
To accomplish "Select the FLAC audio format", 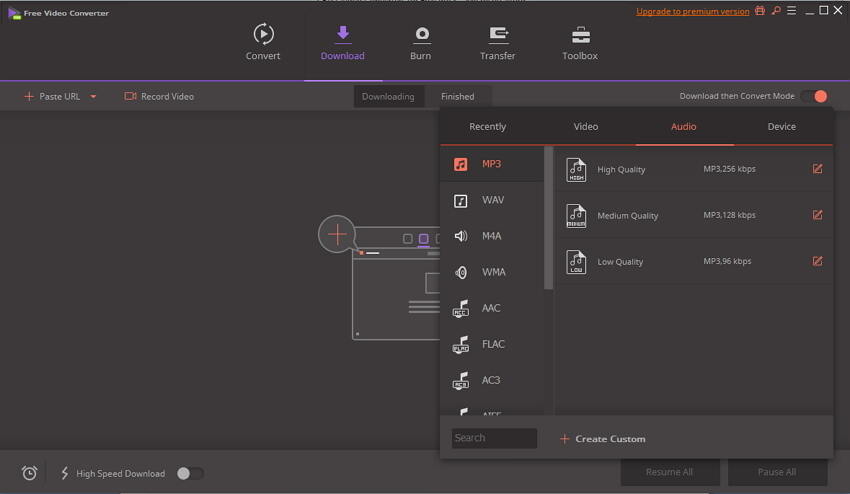I will pyautogui.click(x=493, y=344).
